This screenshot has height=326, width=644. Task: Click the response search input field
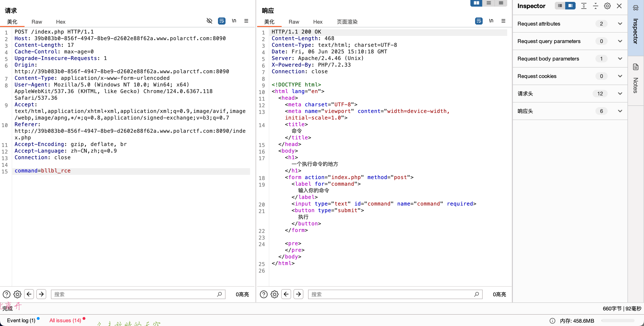point(391,294)
